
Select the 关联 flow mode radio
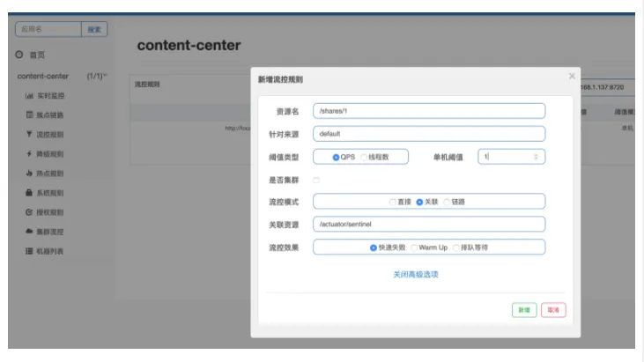[x=419, y=202]
